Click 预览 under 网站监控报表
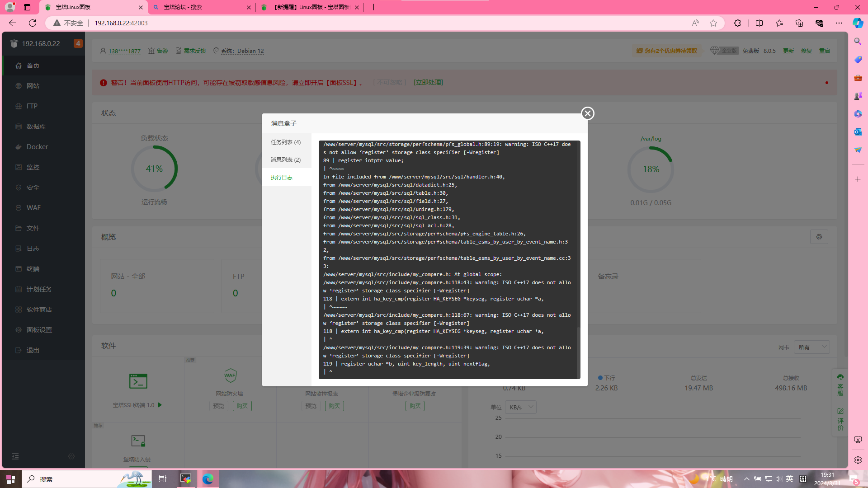Image resolution: width=868 pixels, height=488 pixels. coord(311,406)
